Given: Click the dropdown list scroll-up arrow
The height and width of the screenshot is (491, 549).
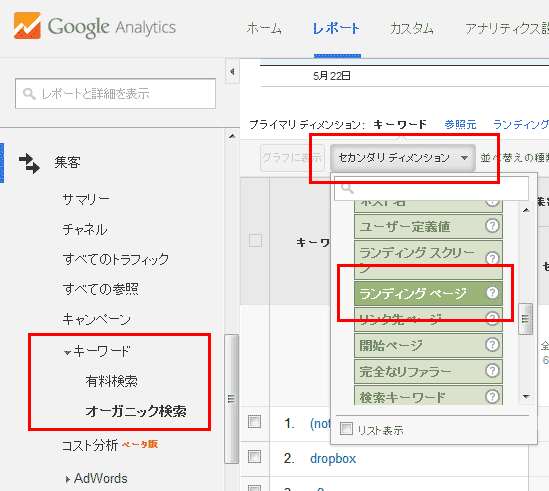Looking at the screenshot, I should [526, 210].
